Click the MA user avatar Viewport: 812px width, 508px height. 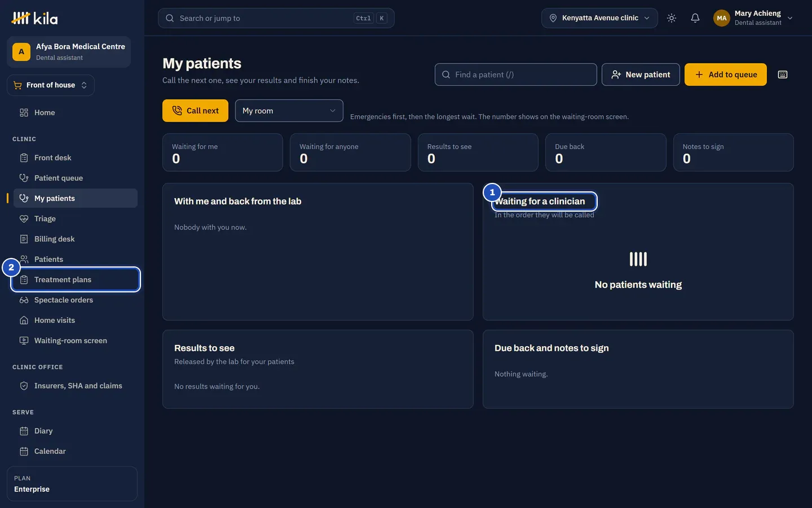[x=722, y=18]
